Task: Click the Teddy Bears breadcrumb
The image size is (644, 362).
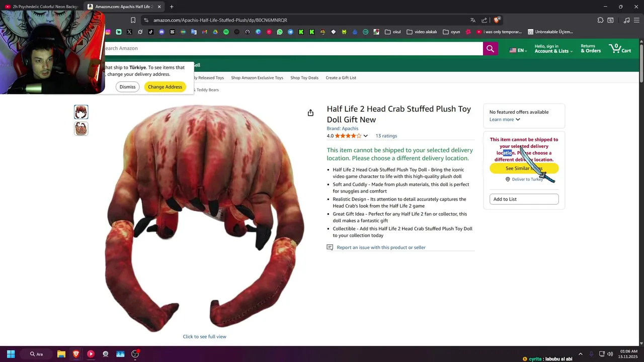Action: pyautogui.click(x=207, y=90)
